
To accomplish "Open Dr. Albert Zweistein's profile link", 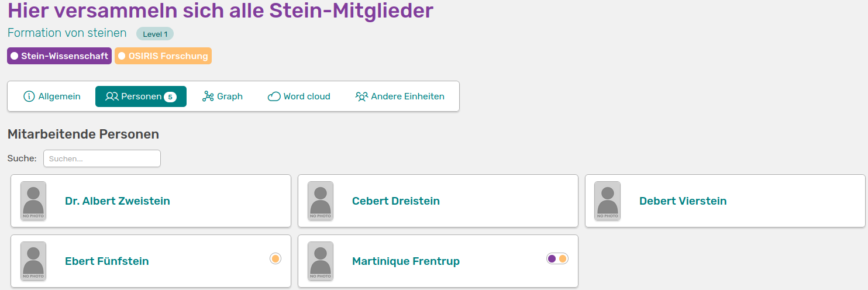I will point(118,201).
